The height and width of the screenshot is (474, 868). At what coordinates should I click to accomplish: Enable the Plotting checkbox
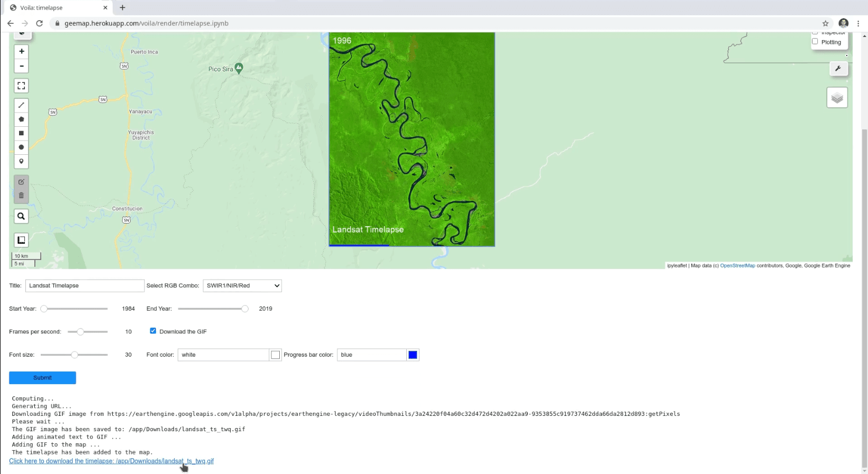point(815,42)
